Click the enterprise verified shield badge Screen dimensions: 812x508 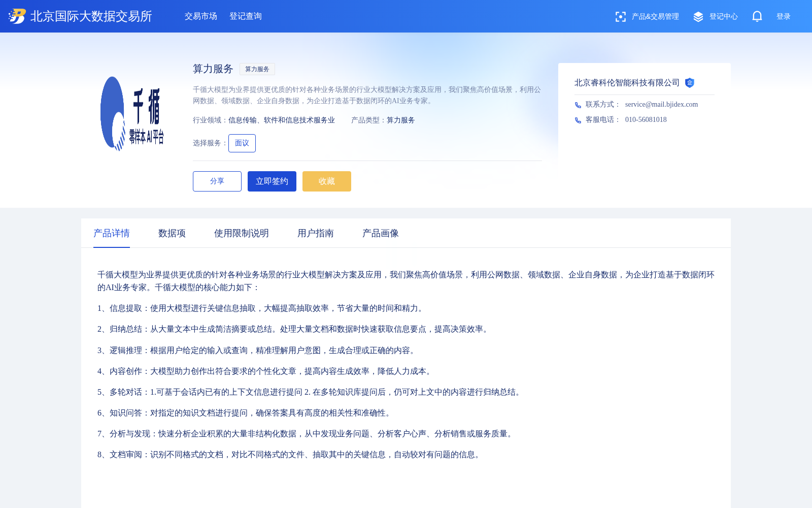click(689, 83)
